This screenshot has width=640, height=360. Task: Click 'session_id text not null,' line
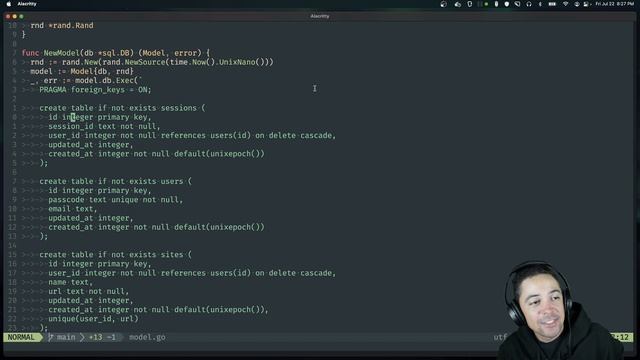[x=104, y=126]
